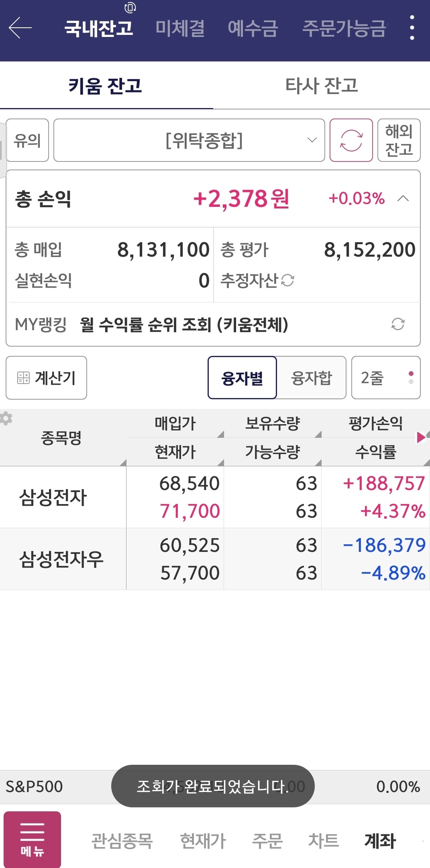Screen dimensions: 430x868
Task: Select the 융자합 view toggle
Action: click(312, 378)
